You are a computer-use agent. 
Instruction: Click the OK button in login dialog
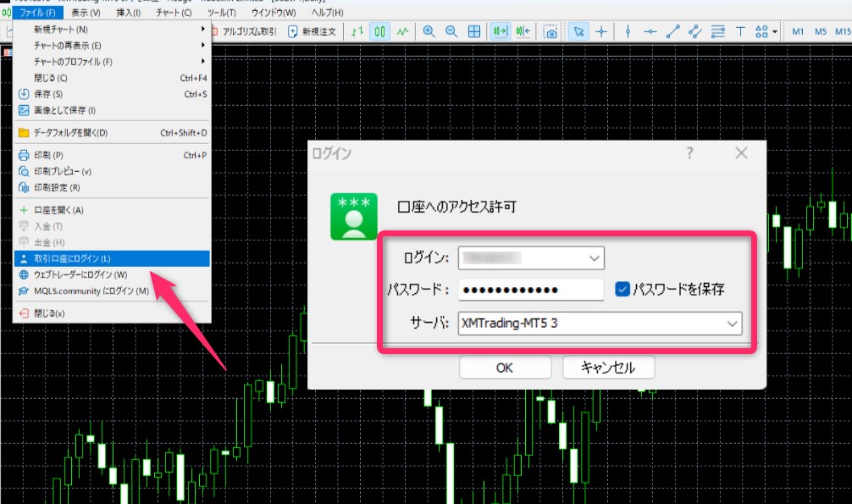click(x=505, y=367)
